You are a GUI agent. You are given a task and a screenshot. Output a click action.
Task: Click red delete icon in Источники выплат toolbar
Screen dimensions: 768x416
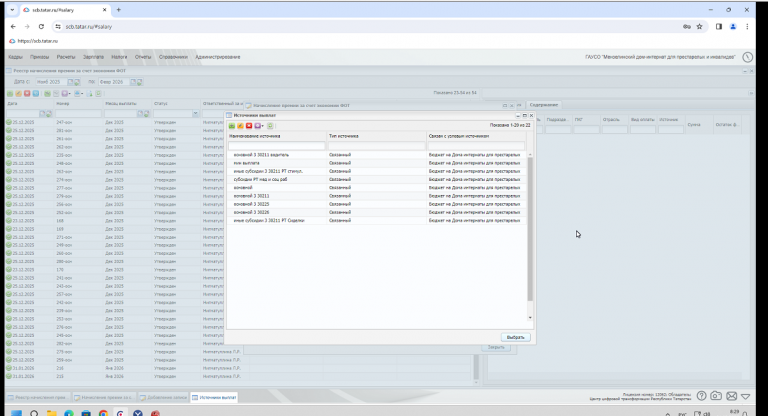click(x=249, y=126)
